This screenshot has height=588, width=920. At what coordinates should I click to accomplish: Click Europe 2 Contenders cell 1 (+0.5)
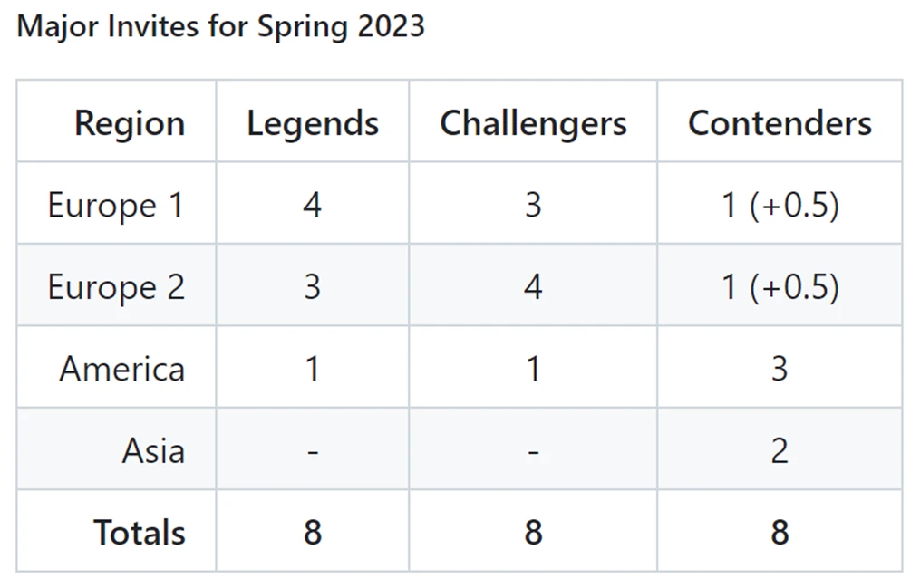(780, 288)
